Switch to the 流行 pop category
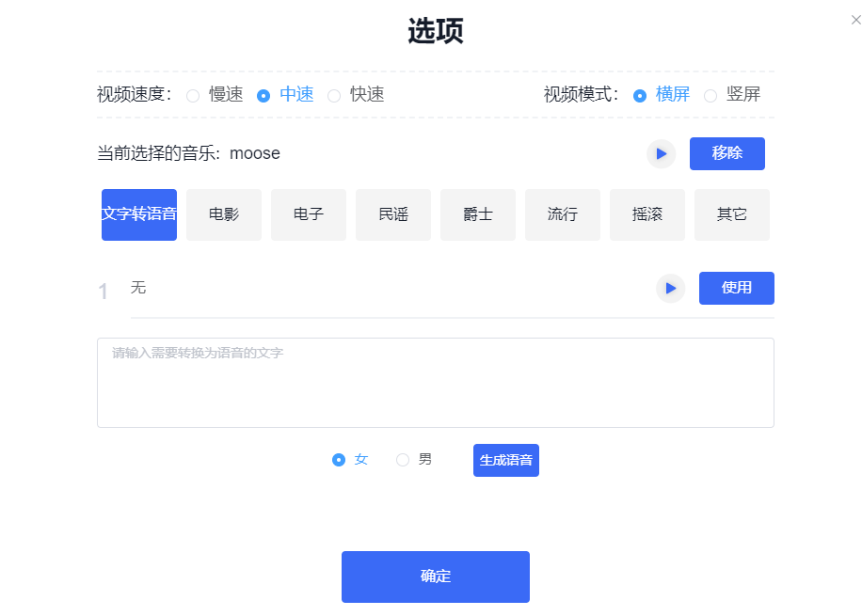 click(x=562, y=214)
